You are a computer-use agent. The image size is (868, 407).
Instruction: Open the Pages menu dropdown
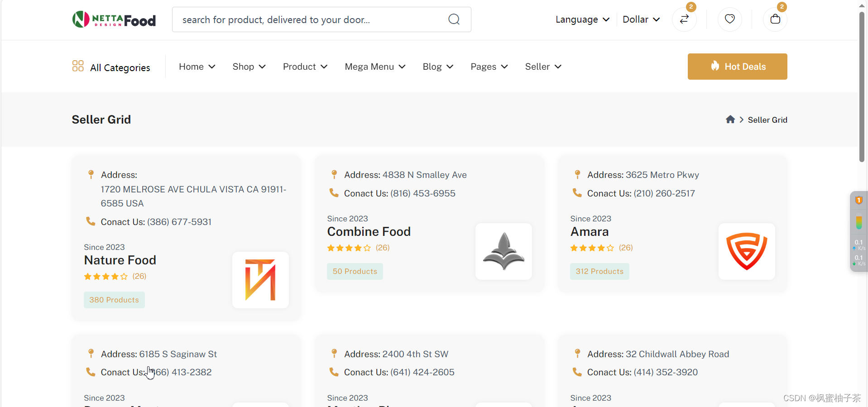[489, 67]
